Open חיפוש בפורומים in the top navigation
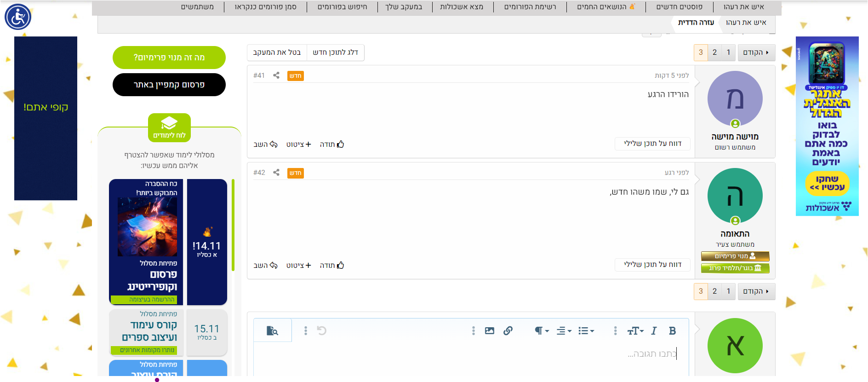868x382 pixels. coord(343,7)
